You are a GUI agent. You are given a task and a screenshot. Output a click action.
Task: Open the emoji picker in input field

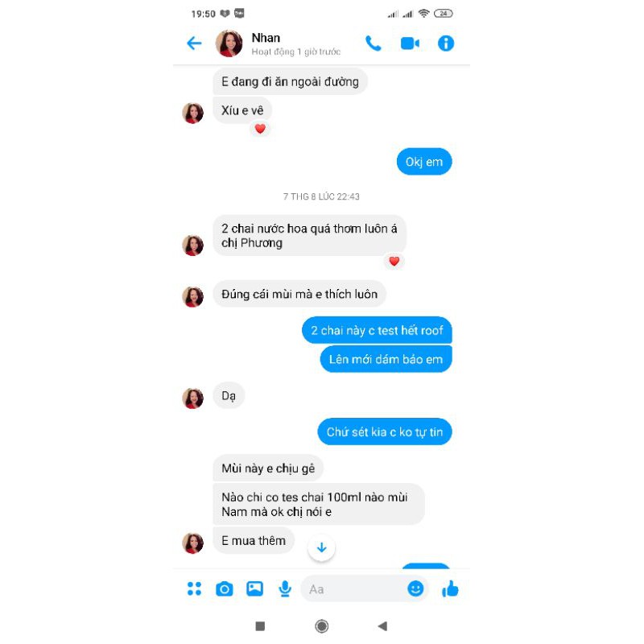click(415, 588)
